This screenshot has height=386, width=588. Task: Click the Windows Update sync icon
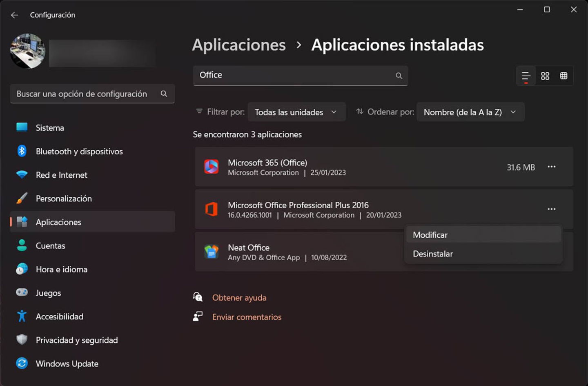click(x=22, y=363)
